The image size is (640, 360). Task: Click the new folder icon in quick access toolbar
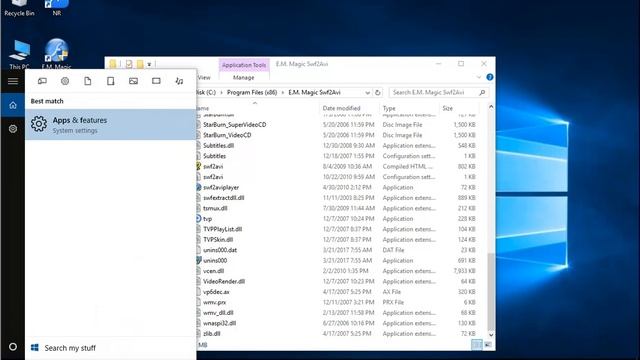coord(140,64)
